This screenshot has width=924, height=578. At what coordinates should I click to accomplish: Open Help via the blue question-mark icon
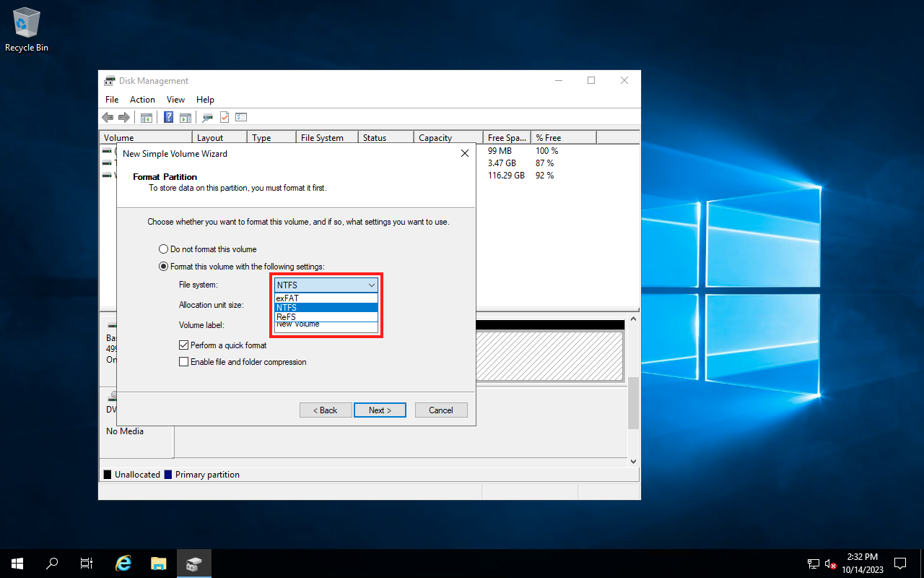pos(169,117)
